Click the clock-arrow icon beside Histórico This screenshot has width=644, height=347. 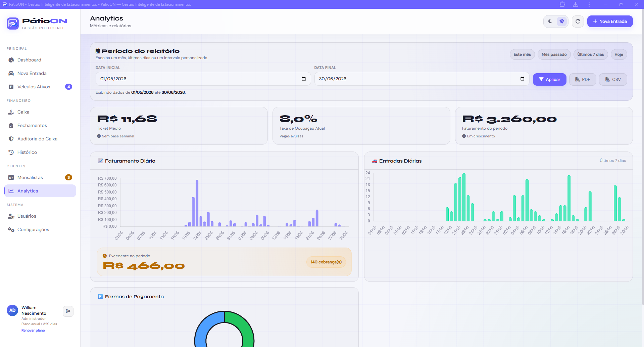pyautogui.click(x=11, y=152)
